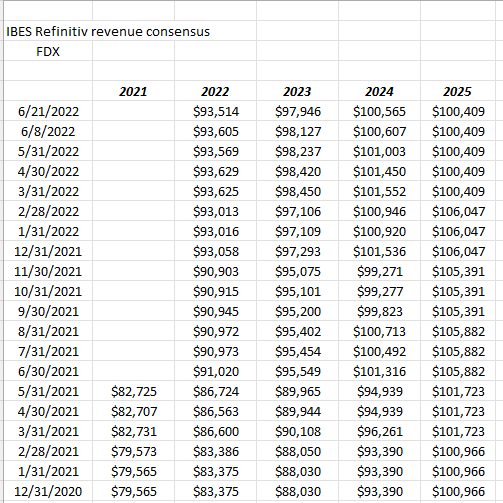Image resolution: width=503 pixels, height=503 pixels.
Task: Select the 2024 column header cell
Action: pos(379,91)
